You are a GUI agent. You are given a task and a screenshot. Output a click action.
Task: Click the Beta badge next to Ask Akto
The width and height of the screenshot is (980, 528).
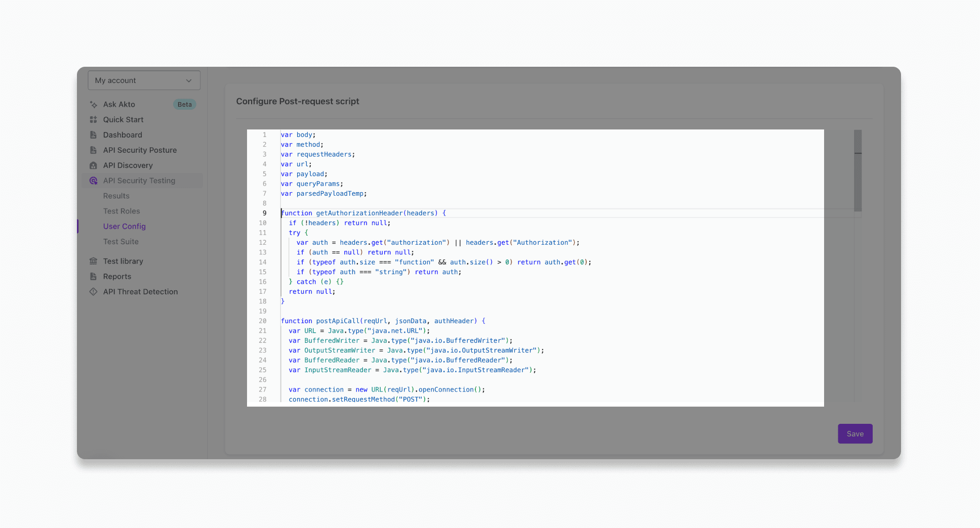tap(184, 104)
